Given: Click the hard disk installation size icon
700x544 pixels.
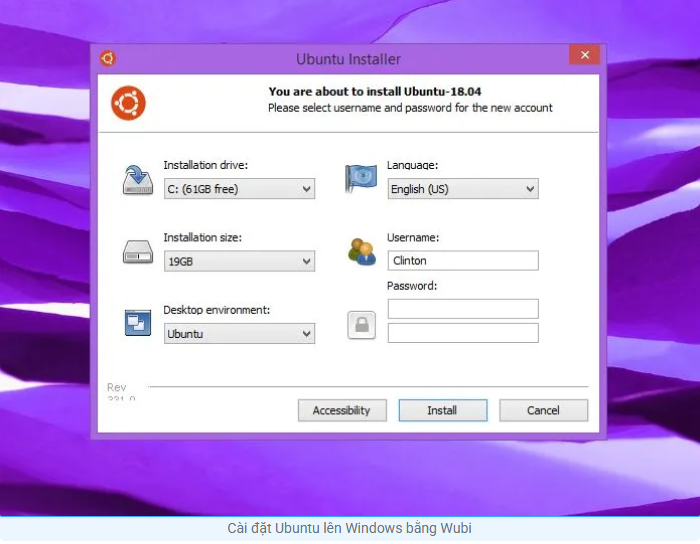Looking at the screenshot, I should pos(138,252).
